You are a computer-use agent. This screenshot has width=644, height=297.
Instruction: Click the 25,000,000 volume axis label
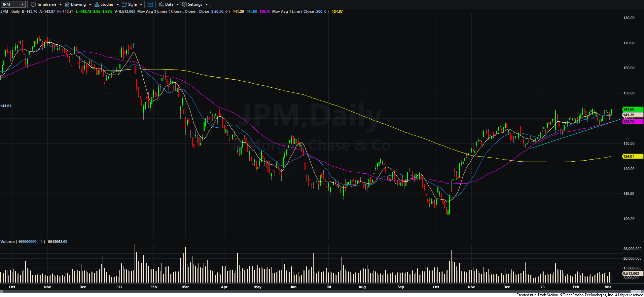pyautogui.click(x=632, y=258)
